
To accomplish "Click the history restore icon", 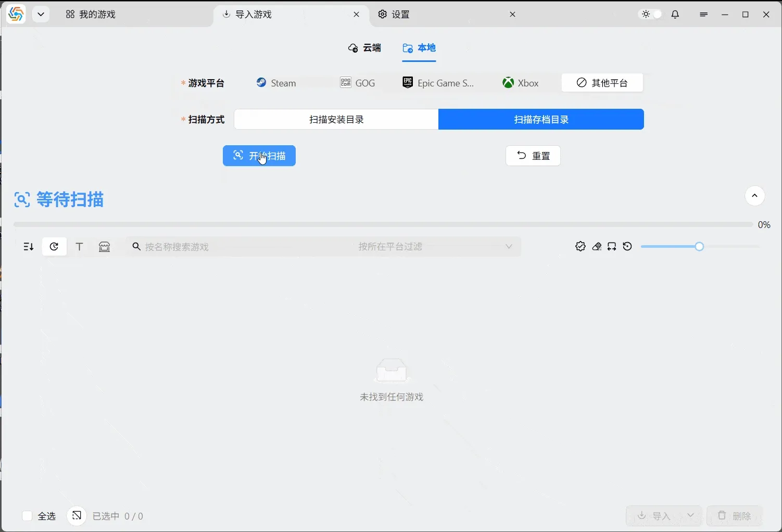I will tap(627, 246).
